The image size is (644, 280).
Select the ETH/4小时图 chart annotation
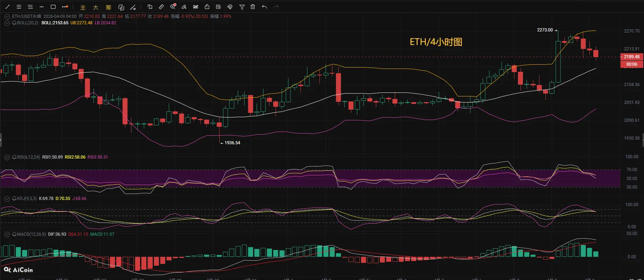436,42
